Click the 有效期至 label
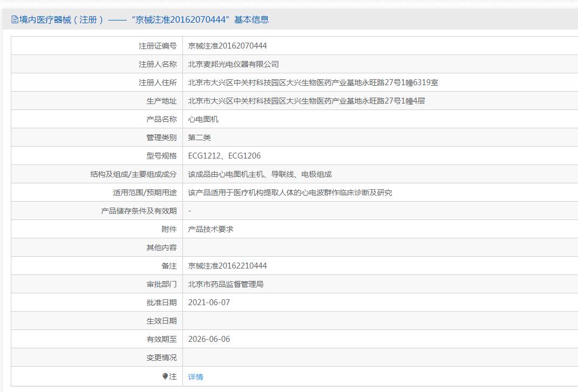Viewport: 578px width, 392px height. point(161,339)
